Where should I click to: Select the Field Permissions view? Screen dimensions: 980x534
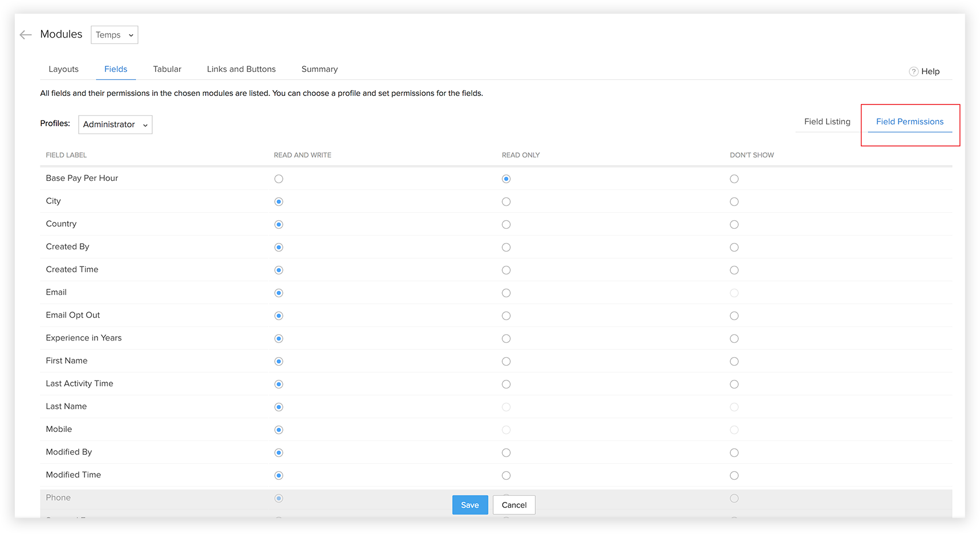pyautogui.click(x=909, y=122)
